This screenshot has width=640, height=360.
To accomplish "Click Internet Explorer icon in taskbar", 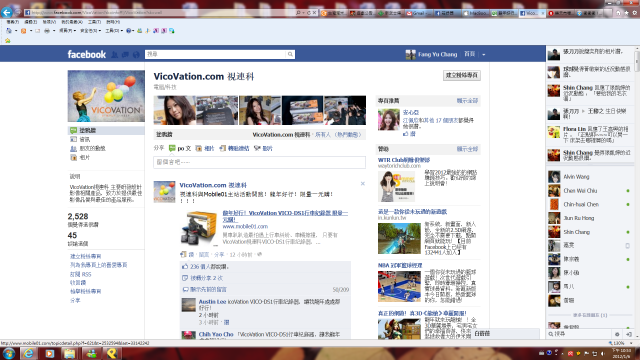I will coord(29,353).
